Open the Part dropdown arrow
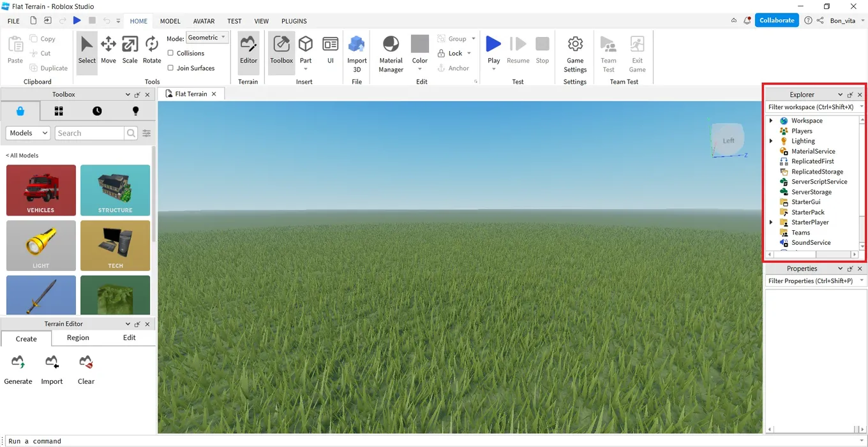868x447 pixels. click(x=306, y=69)
